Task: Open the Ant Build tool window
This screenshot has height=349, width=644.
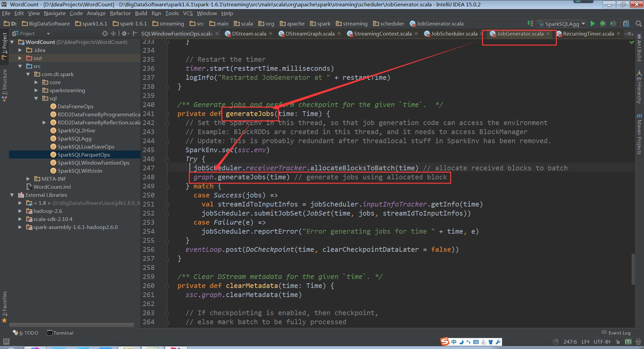Action: click(x=639, y=47)
